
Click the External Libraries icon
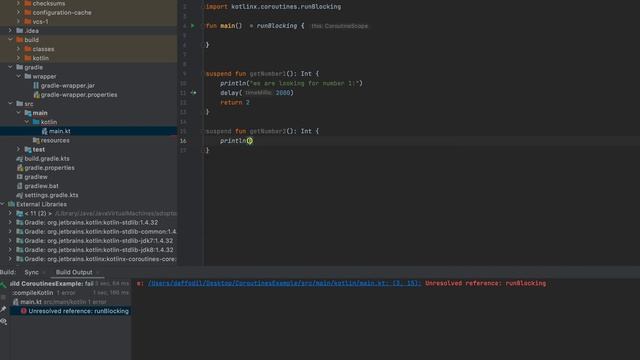tap(11, 204)
